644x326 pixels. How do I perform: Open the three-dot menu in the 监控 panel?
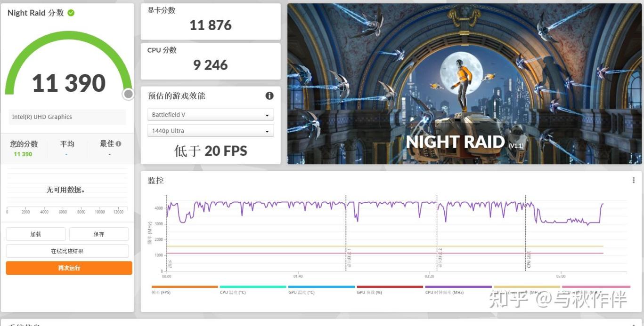pos(634,180)
